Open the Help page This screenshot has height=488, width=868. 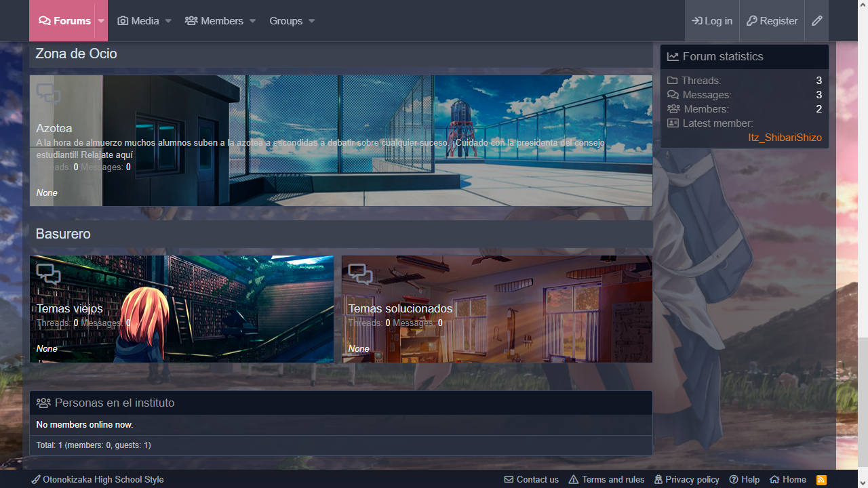tap(745, 479)
